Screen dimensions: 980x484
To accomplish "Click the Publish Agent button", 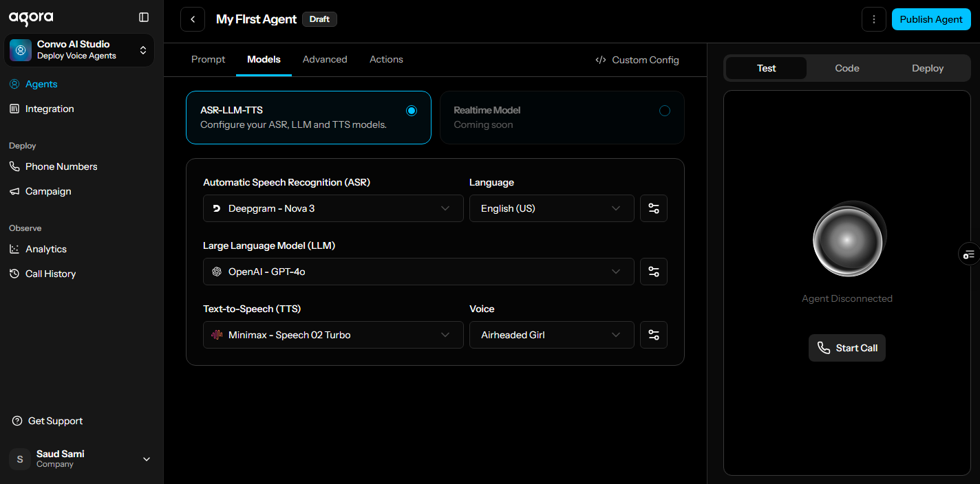I will coord(930,19).
